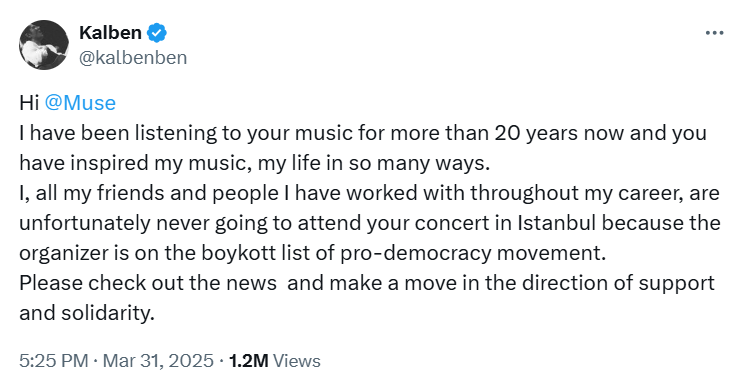Click the phrase Please check out the news
The width and height of the screenshot is (736, 382).
(x=148, y=283)
